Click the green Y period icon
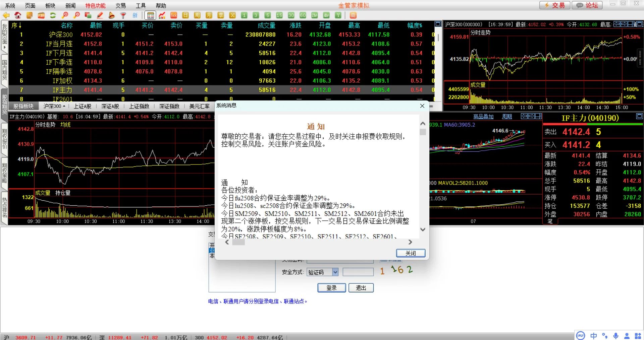Image resolution: width=644 pixels, height=340 pixels. click(x=338, y=15)
